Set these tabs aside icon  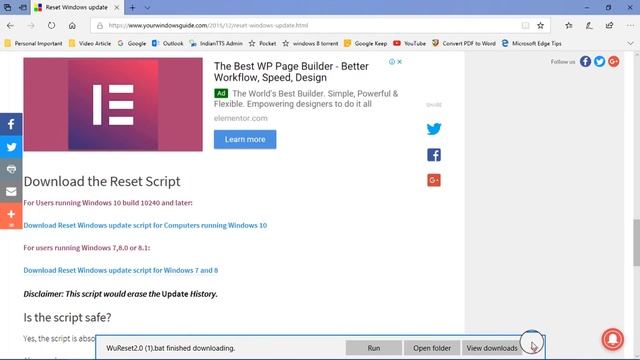(x=23, y=7)
